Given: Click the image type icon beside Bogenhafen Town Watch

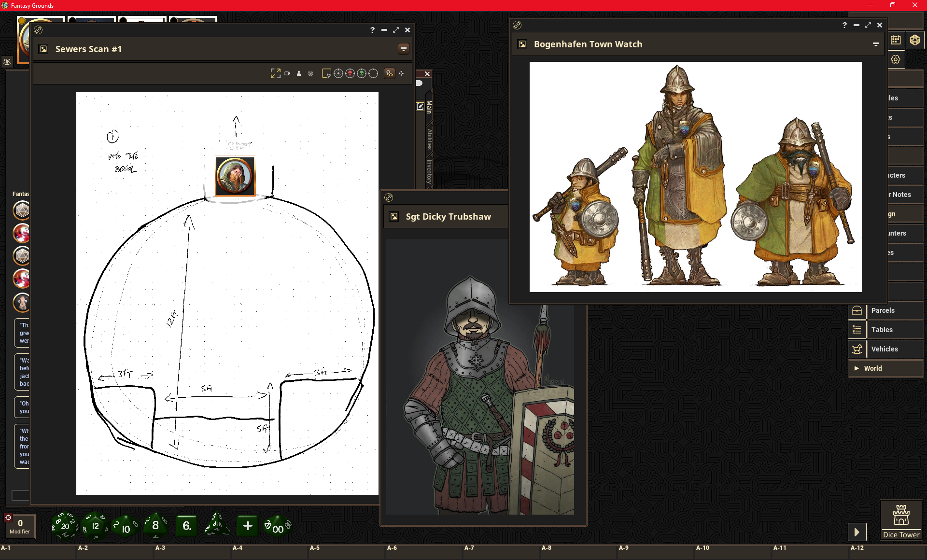Looking at the screenshot, I should 522,44.
